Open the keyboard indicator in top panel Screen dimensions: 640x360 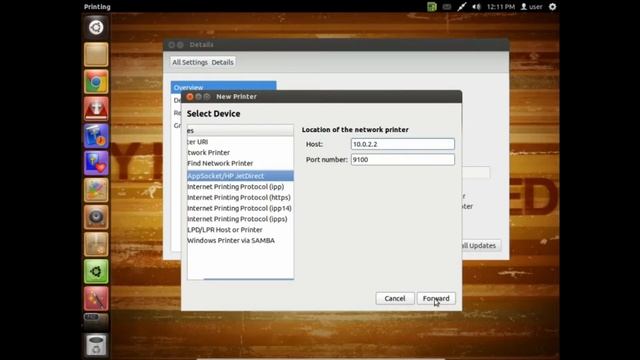pos(447,7)
